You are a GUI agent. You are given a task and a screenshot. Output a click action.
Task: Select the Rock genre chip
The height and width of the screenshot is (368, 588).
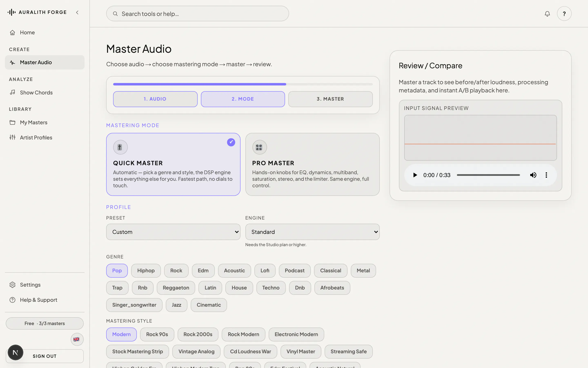[x=176, y=271]
